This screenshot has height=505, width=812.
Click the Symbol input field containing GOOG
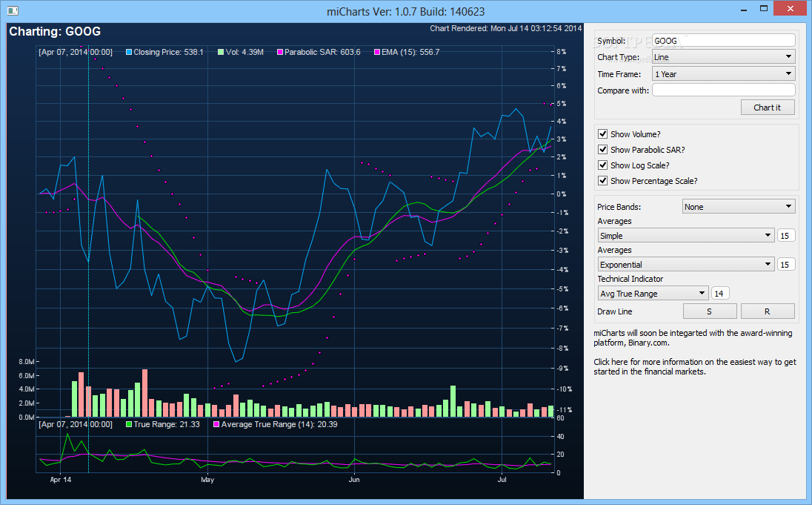coord(723,41)
